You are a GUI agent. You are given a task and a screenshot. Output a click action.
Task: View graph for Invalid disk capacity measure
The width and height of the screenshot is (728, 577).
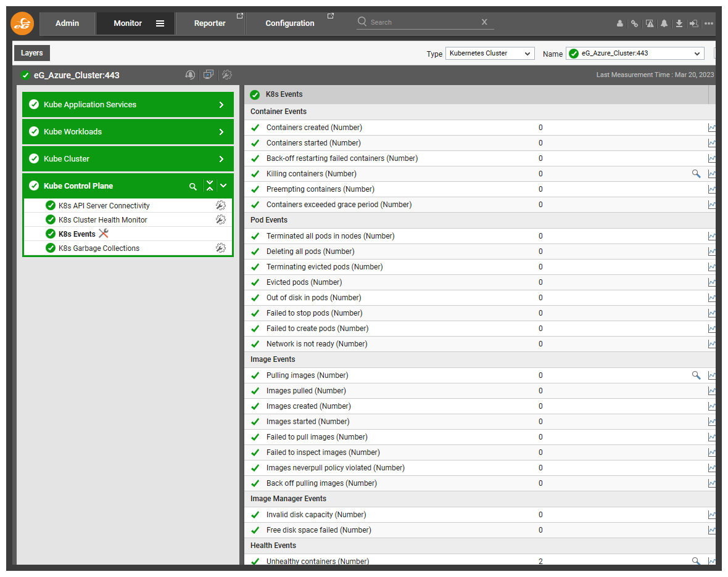tap(711, 514)
